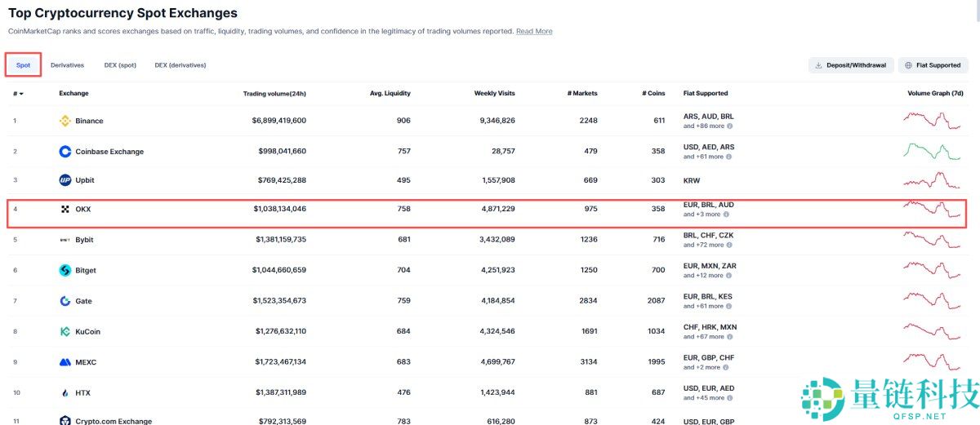Click the Gate 7d volume graph
Image resolution: width=980 pixels, height=425 pixels.
(932, 301)
